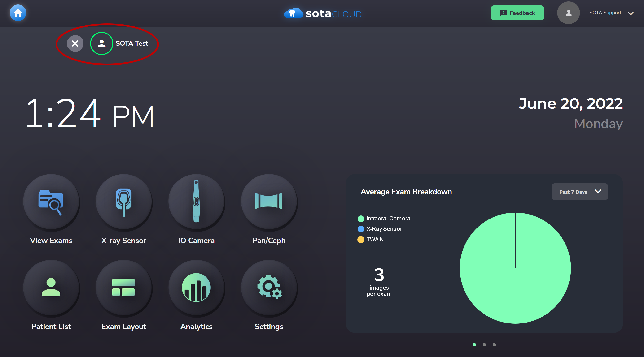Click the green Feedback button
This screenshot has width=644, height=357.
pyautogui.click(x=517, y=13)
